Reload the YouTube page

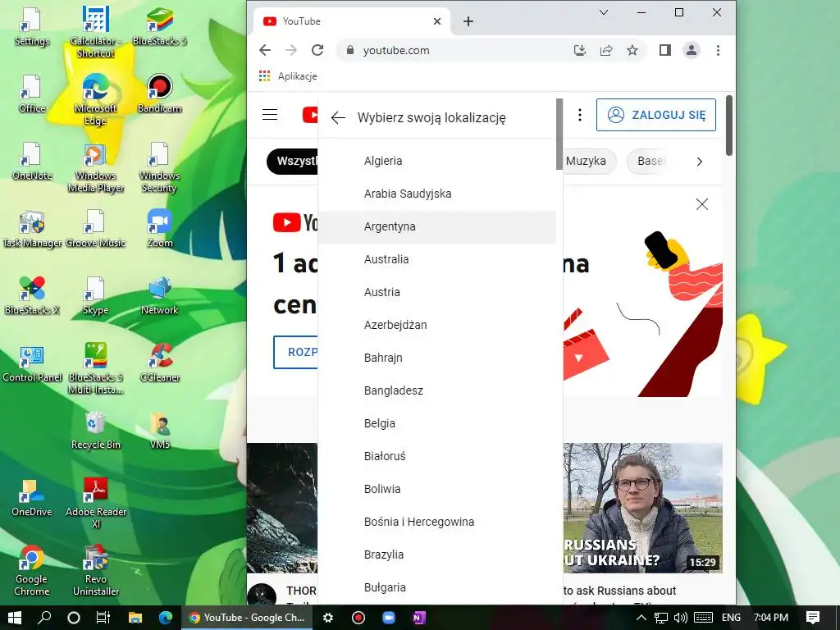[317, 50]
